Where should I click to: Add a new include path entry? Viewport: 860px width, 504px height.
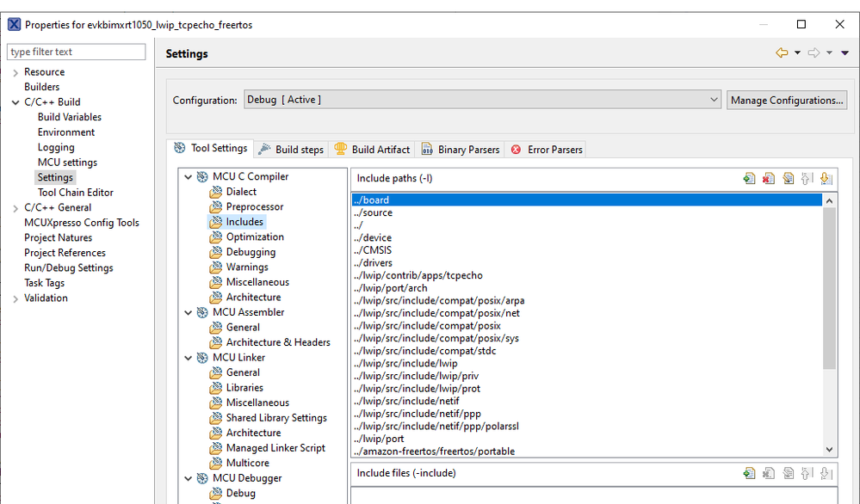pos(749,179)
